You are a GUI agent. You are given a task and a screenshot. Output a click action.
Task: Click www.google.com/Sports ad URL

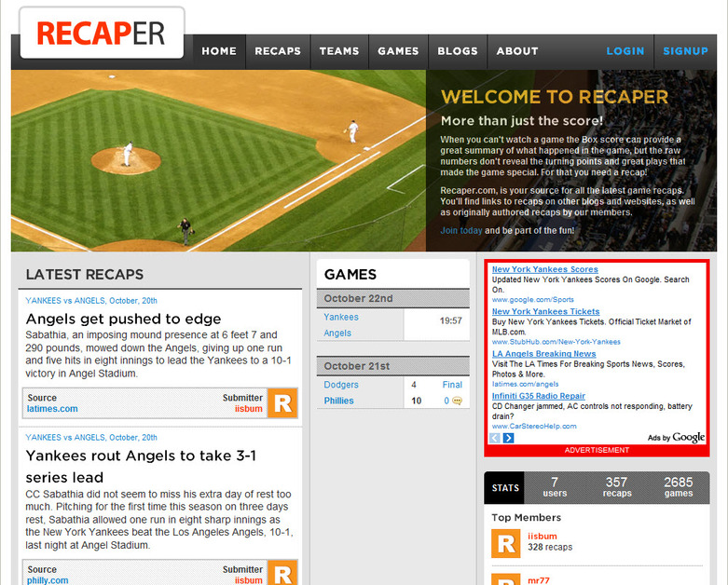pos(532,300)
